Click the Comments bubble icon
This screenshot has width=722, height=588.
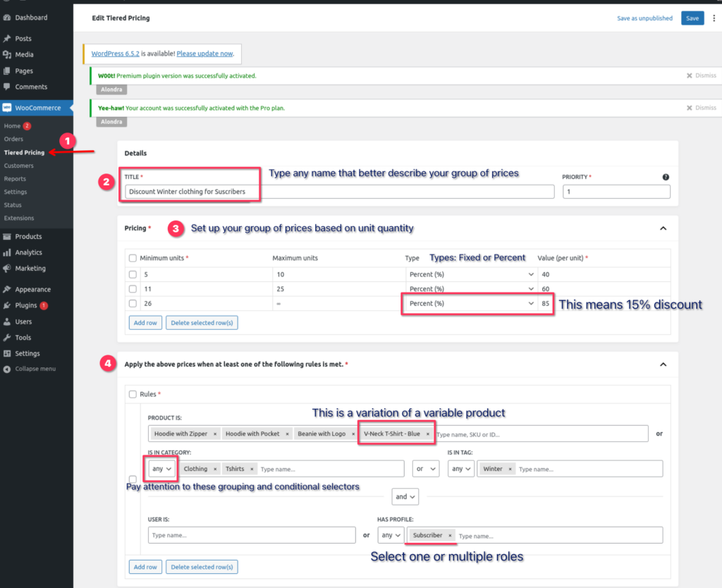point(7,87)
